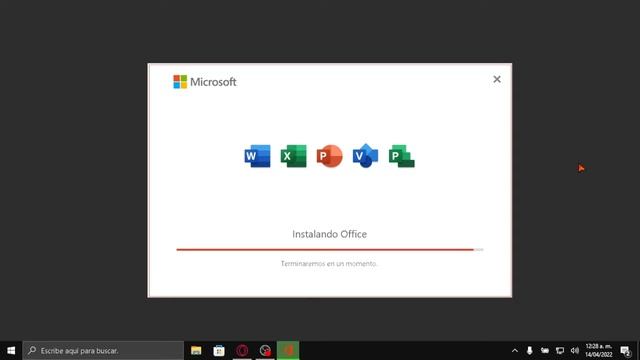The width and height of the screenshot is (640, 360).
Task: Click the PowerPoint icon in the installer
Action: pyautogui.click(x=329, y=156)
